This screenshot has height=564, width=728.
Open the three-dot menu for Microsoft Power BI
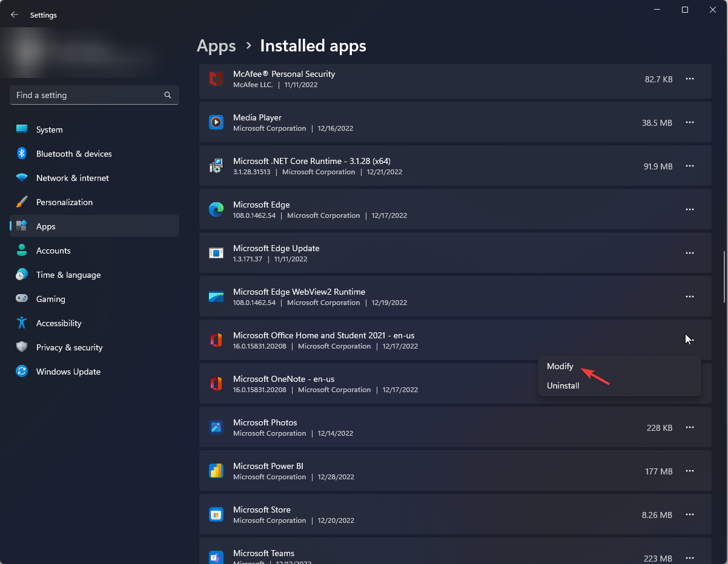coord(690,471)
